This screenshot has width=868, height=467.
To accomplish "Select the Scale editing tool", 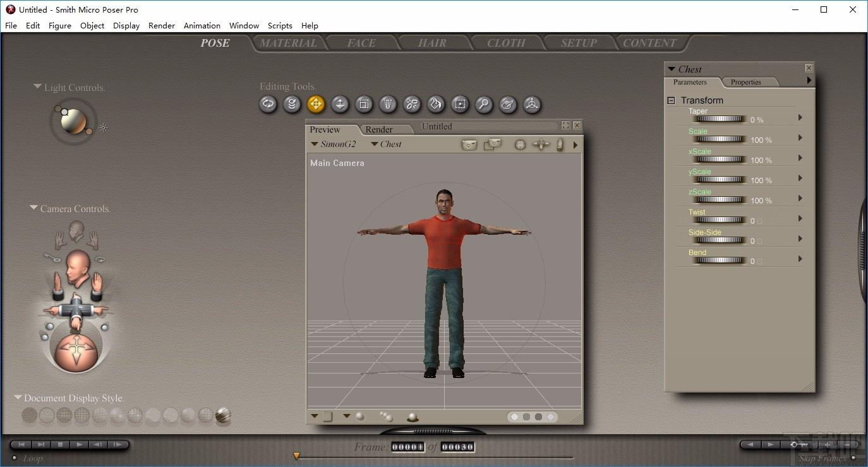I will point(364,104).
